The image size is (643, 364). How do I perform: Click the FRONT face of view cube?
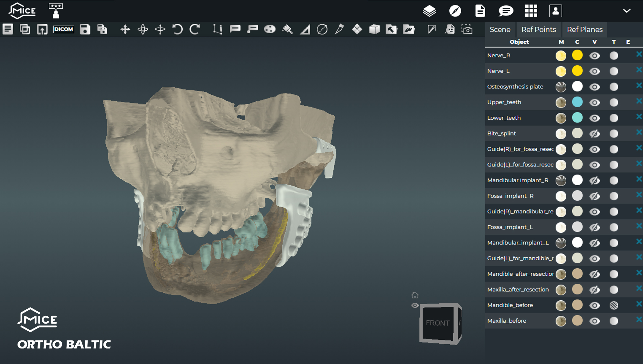point(438,323)
